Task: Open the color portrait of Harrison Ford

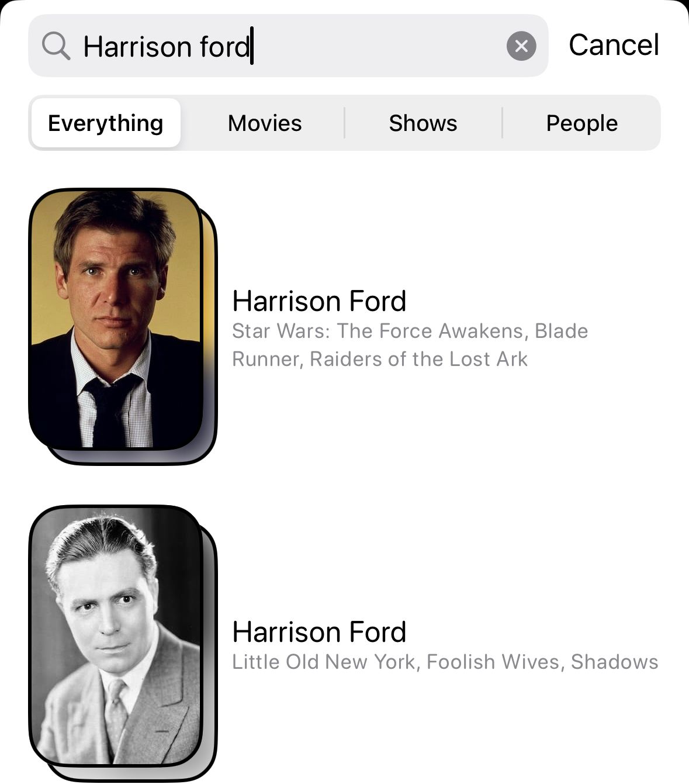Action: coord(116,319)
